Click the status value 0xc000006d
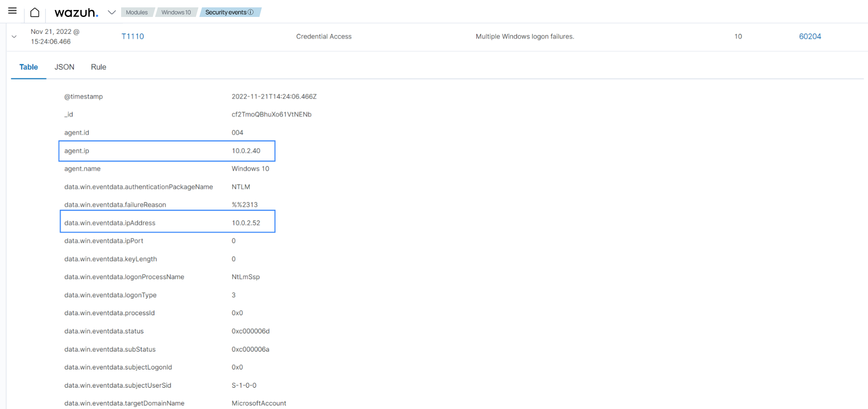This screenshot has width=868, height=409. pos(251,331)
